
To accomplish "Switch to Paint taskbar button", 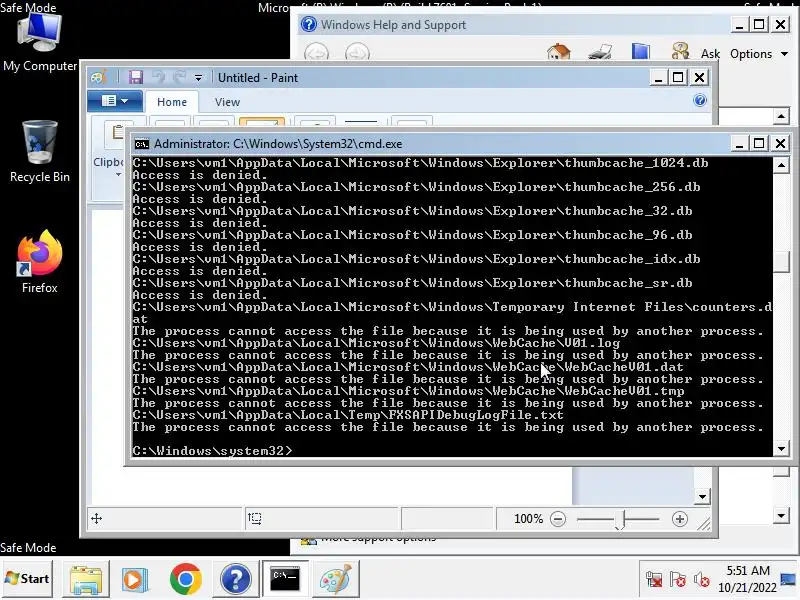I will [x=335, y=579].
